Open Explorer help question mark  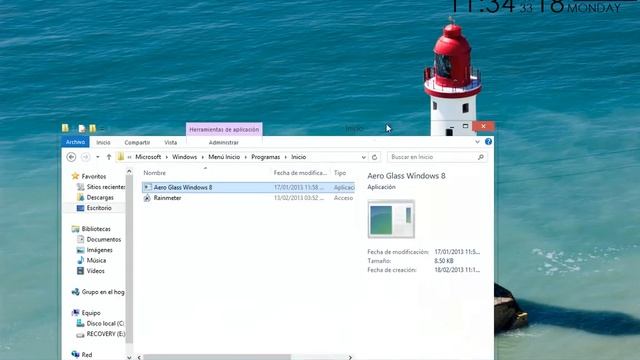pos(489,142)
